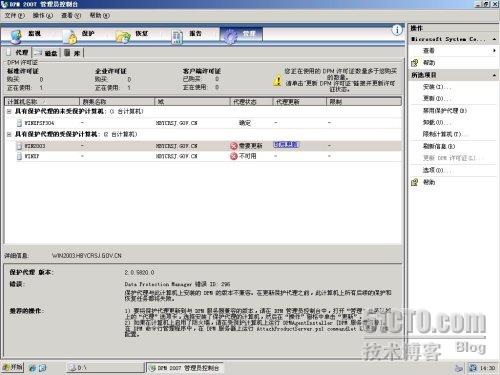Click 选项(O)... in the actions pane

coord(437,170)
